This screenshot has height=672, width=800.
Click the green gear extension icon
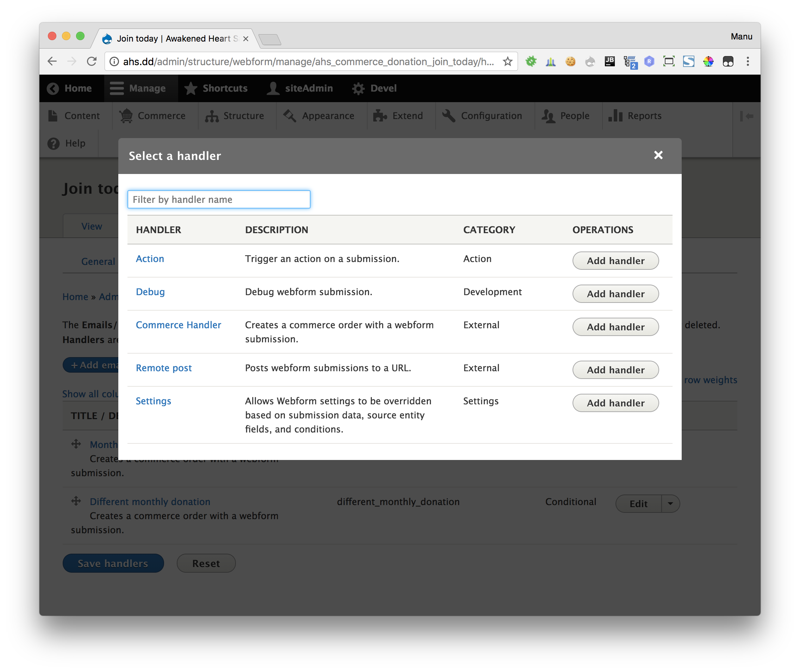tap(531, 61)
